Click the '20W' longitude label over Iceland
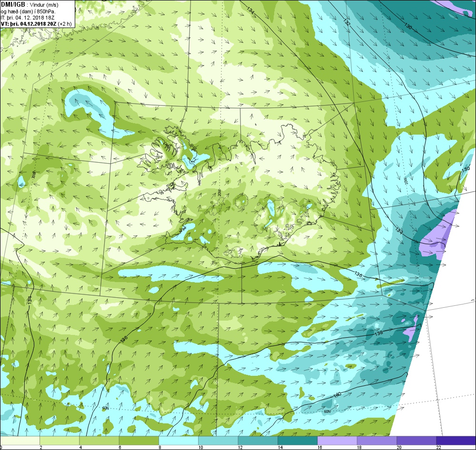 pos(218,193)
